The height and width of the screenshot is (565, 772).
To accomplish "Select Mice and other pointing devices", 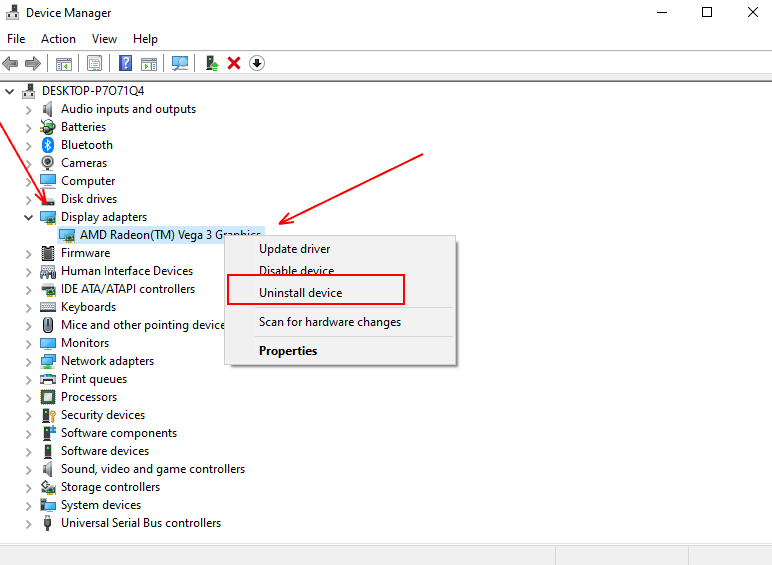I will [x=142, y=325].
